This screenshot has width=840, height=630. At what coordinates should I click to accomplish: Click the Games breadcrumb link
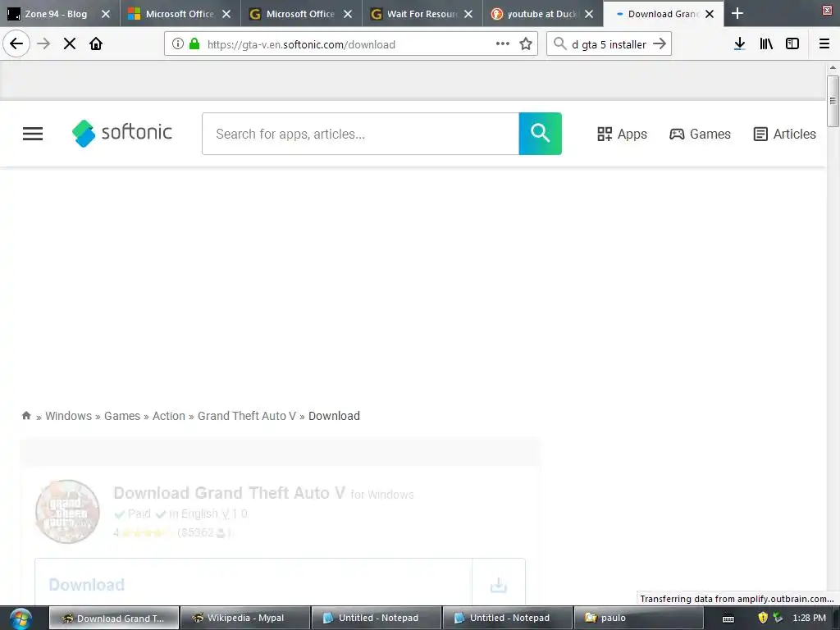122,416
